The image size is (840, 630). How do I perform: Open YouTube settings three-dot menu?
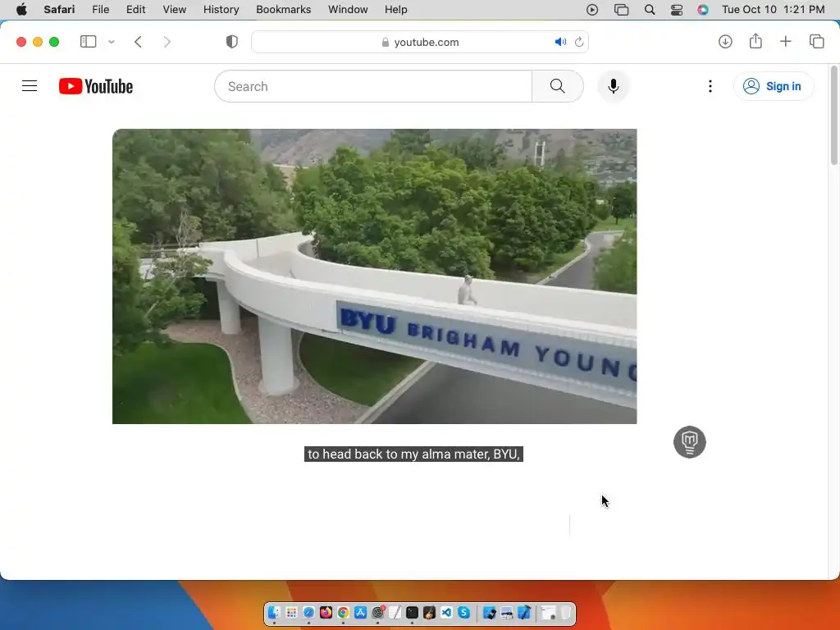pyautogui.click(x=710, y=86)
